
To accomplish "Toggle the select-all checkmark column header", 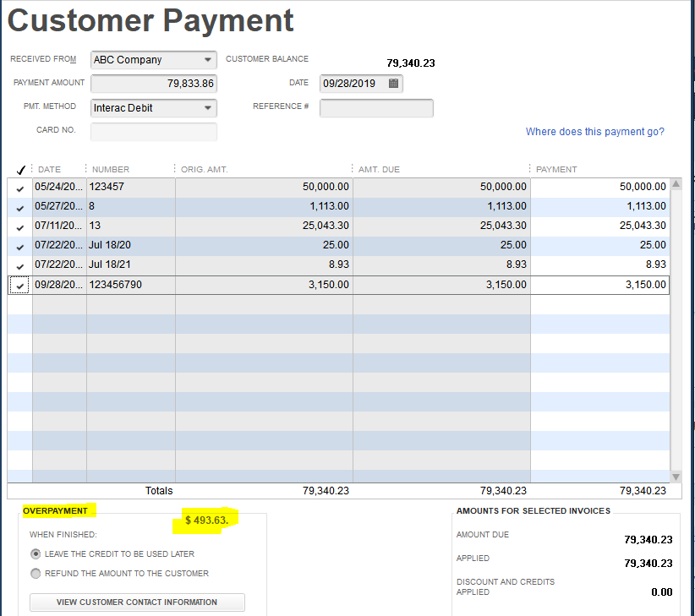I will (20, 170).
